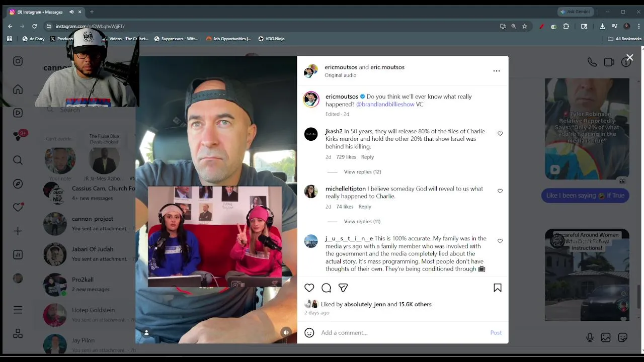Open the emoji picker in comment box
Image resolution: width=644 pixels, height=362 pixels.
309,333
